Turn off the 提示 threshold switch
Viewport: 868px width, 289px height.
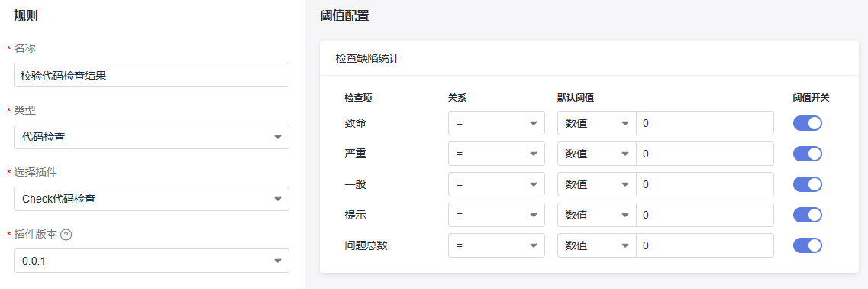coord(807,215)
